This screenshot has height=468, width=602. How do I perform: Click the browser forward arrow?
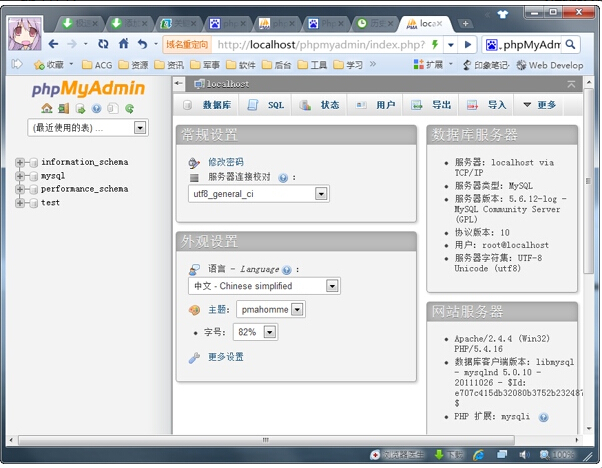(x=72, y=44)
